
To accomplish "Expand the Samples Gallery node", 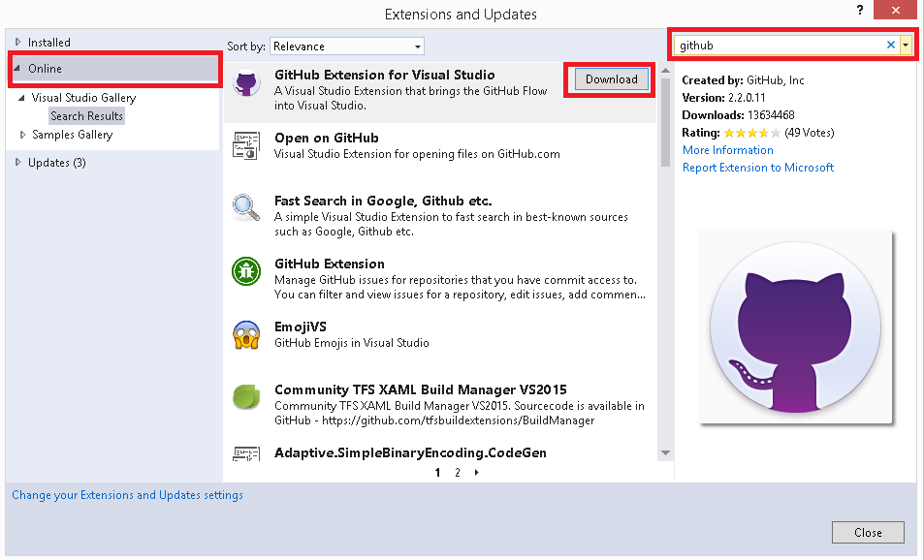I will click(x=23, y=135).
